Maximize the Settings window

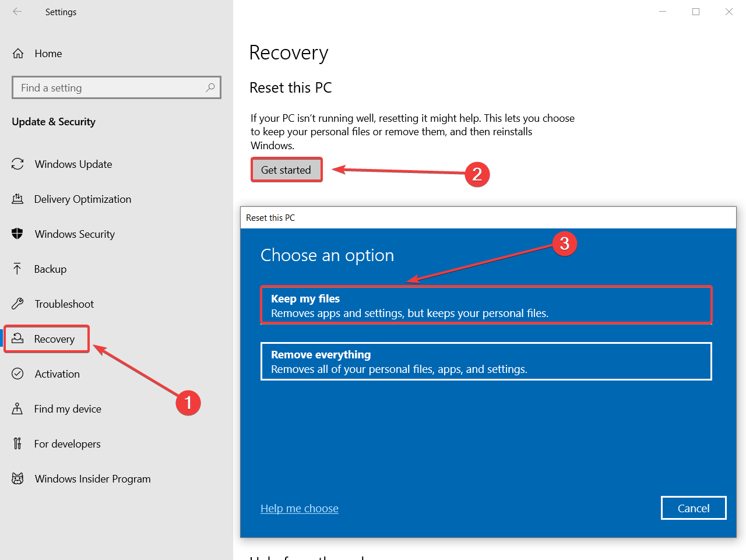point(696,12)
